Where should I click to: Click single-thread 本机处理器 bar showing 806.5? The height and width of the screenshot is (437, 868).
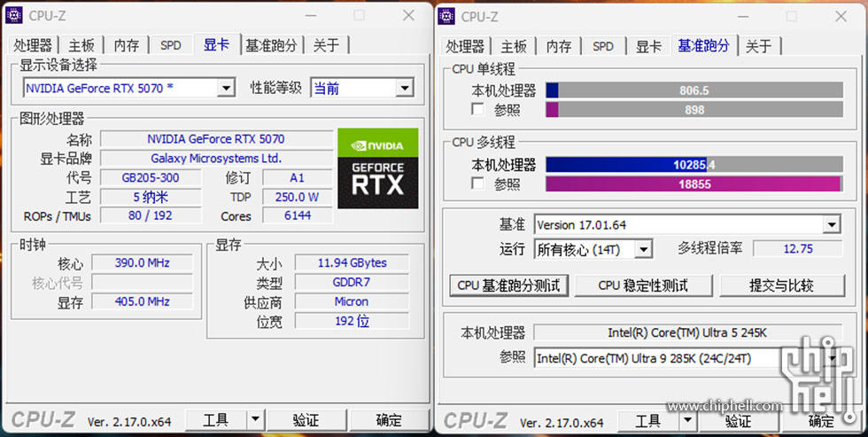click(x=694, y=90)
